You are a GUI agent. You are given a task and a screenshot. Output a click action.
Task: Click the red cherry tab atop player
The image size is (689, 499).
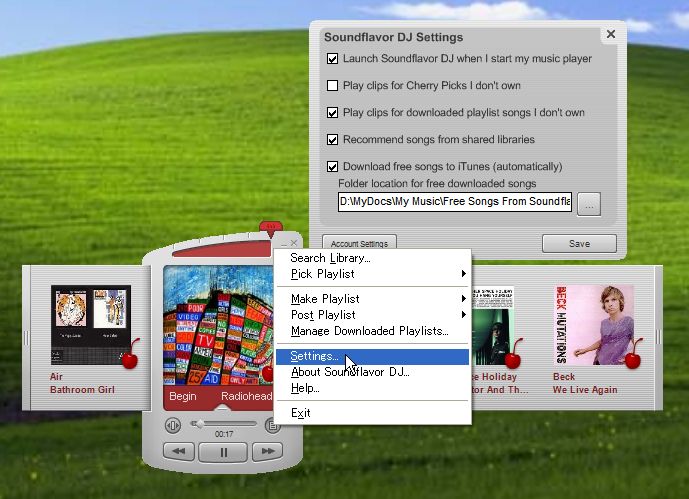coord(271,228)
